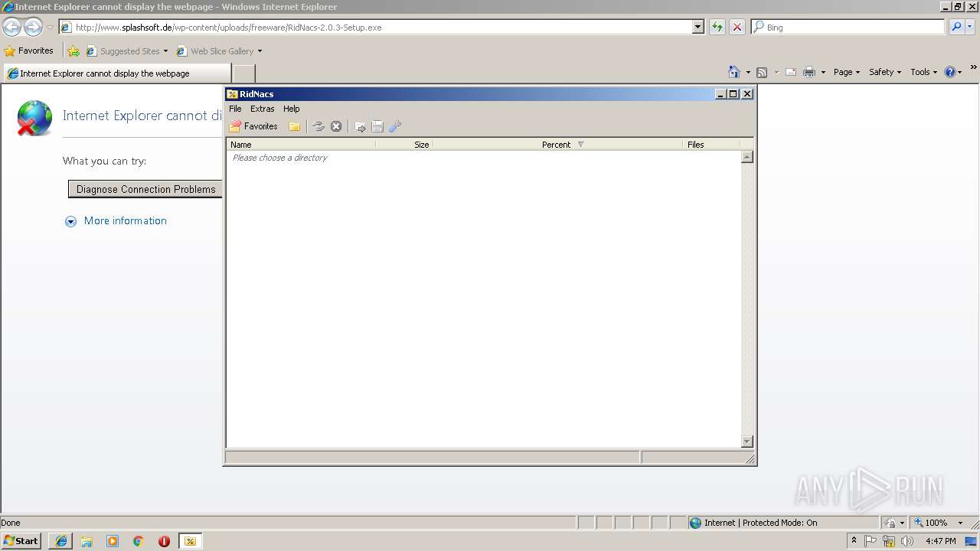Click the RSS feeds icon

[762, 72]
